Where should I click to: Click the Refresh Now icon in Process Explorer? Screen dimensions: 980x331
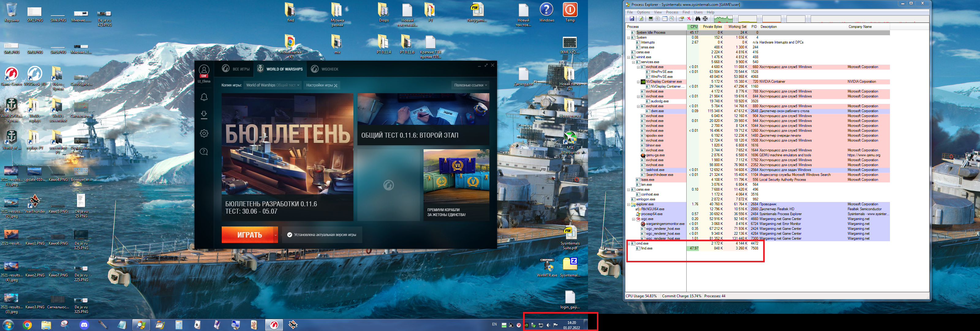(x=641, y=19)
